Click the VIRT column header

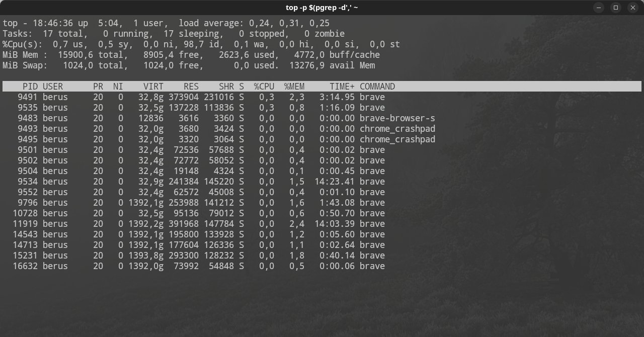[x=153, y=87]
